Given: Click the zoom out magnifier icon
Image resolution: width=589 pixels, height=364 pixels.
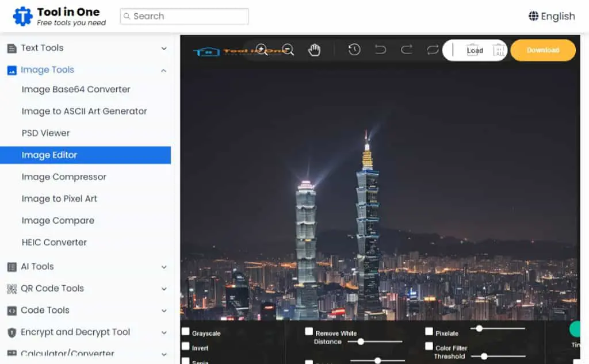Looking at the screenshot, I should point(288,49).
